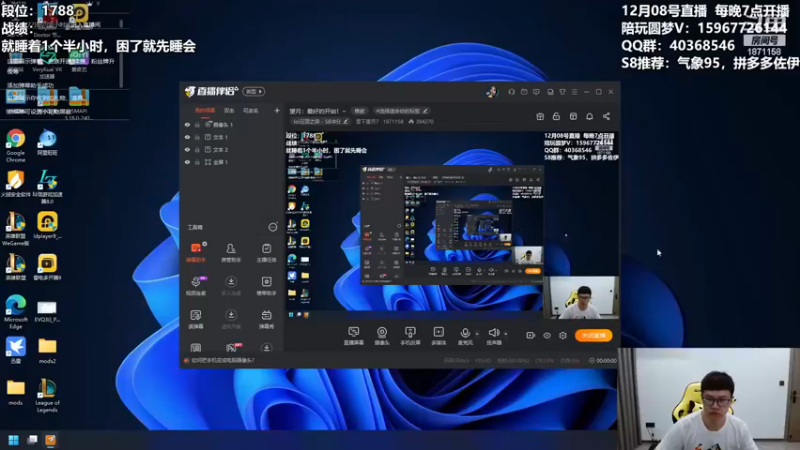Click the PK tool icon with red badge

231,348
